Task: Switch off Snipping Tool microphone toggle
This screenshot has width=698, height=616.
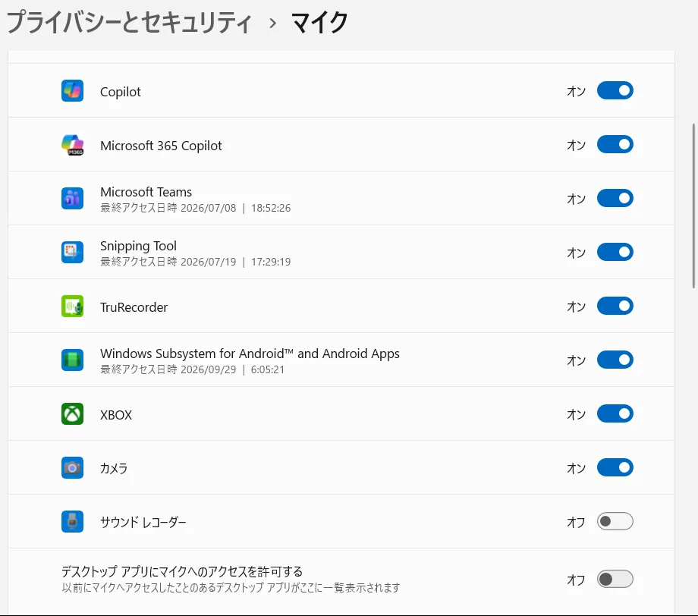Action: click(x=615, y=252)
